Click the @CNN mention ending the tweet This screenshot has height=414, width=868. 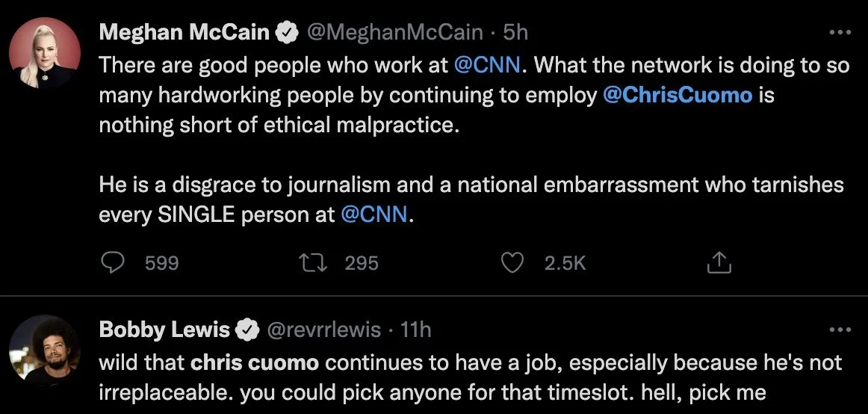coord(373,215)
